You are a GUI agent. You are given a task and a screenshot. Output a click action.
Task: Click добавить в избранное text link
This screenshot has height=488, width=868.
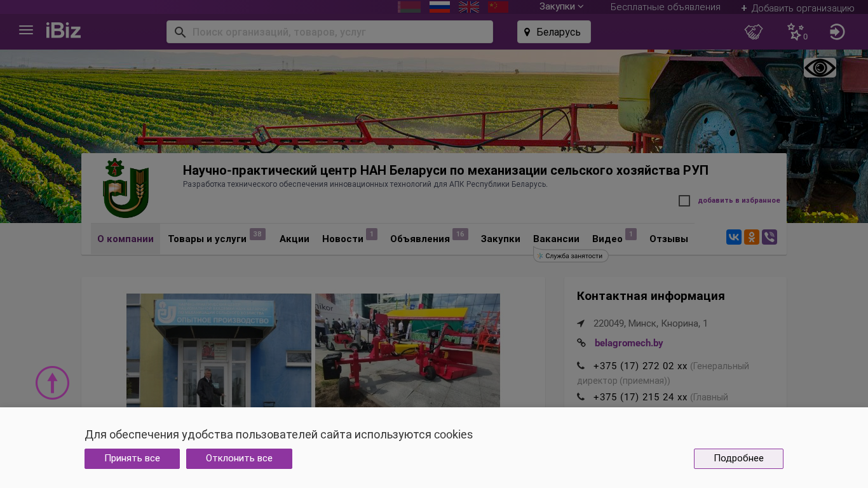coord(739,201)
